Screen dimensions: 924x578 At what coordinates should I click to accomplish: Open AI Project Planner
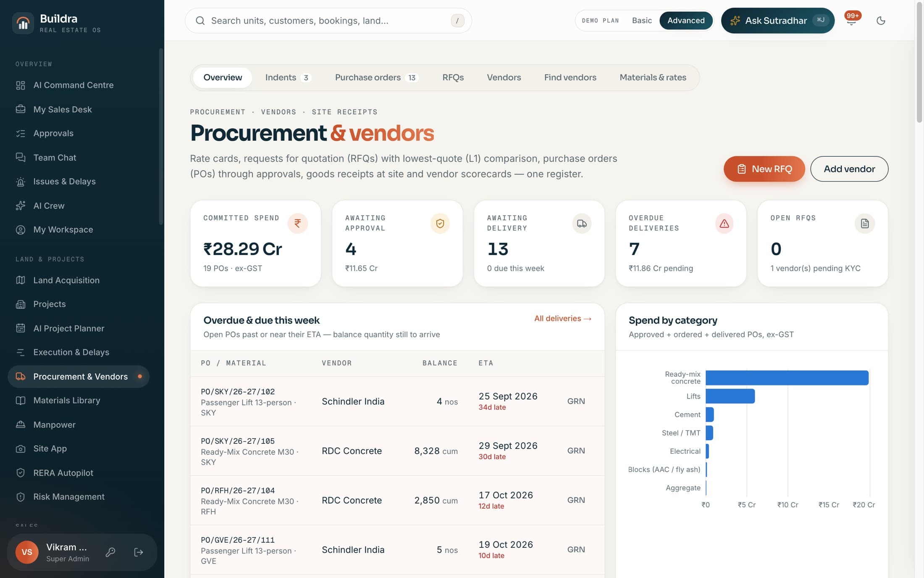(79, 328)
